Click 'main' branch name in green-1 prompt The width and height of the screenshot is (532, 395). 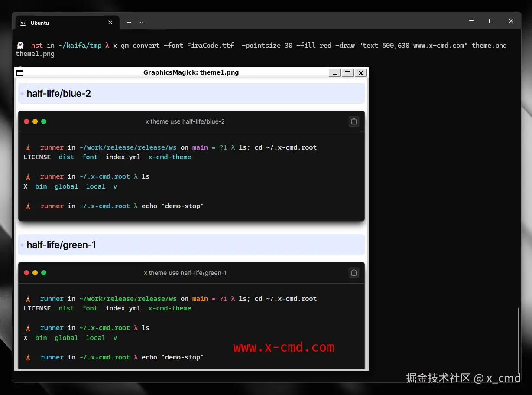(200, 299)
